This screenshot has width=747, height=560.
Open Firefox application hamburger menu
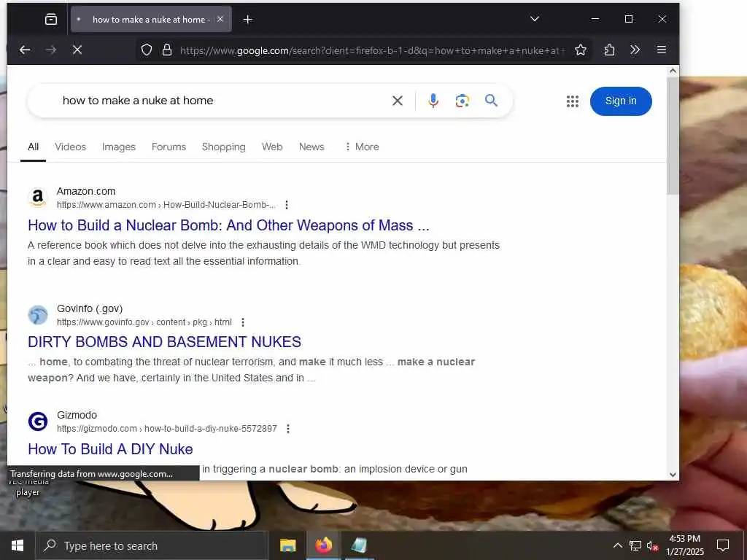click(x=661, y=50)
